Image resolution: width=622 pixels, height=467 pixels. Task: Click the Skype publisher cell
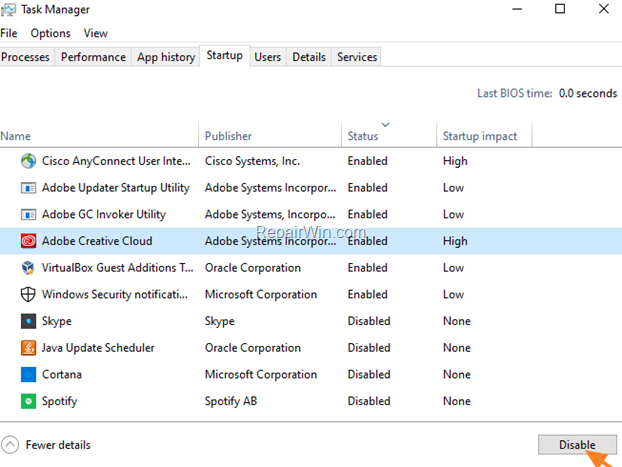tap(219, 321)
